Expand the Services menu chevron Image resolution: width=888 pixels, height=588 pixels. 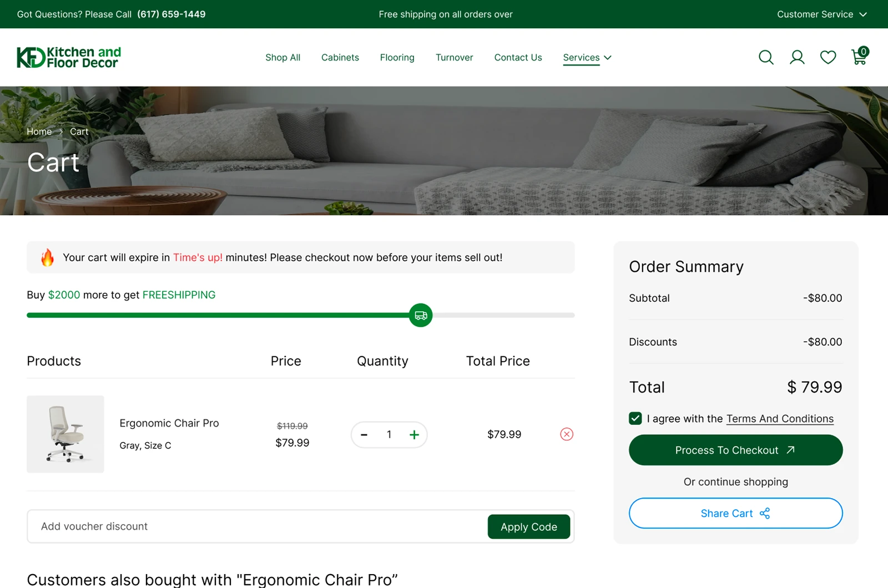608,58
